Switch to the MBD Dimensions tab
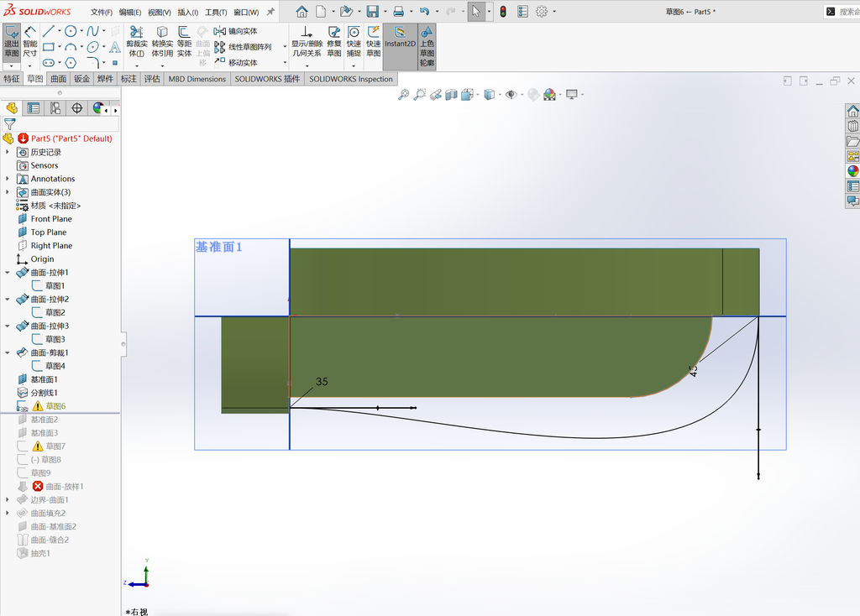This screenshot has width=860, height=616. point(197,78)
